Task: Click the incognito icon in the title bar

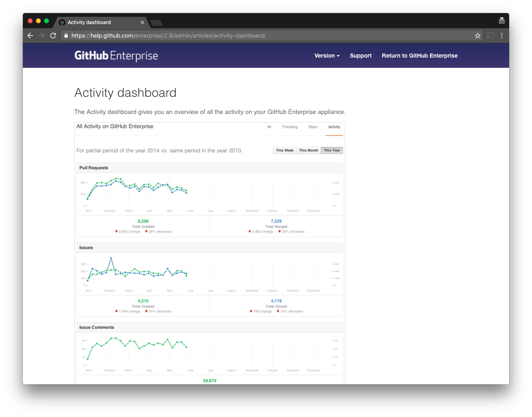Action: click(502, 21)
